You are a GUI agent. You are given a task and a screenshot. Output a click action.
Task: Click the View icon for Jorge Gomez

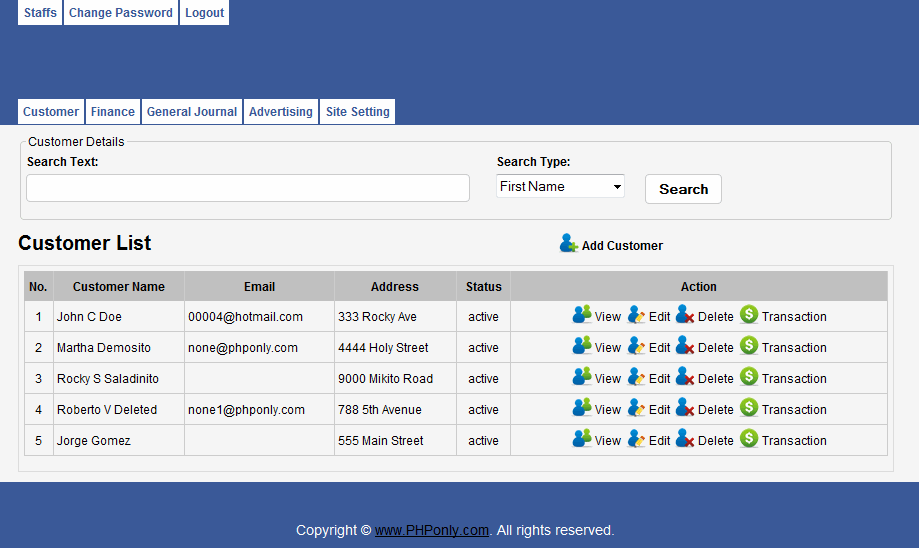581,439
